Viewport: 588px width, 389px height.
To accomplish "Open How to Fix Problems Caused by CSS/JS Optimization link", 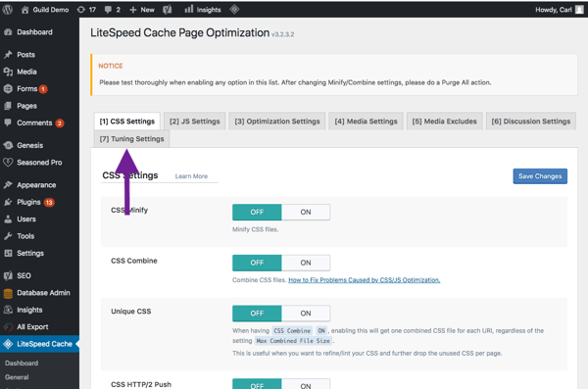I will [365, 280].
